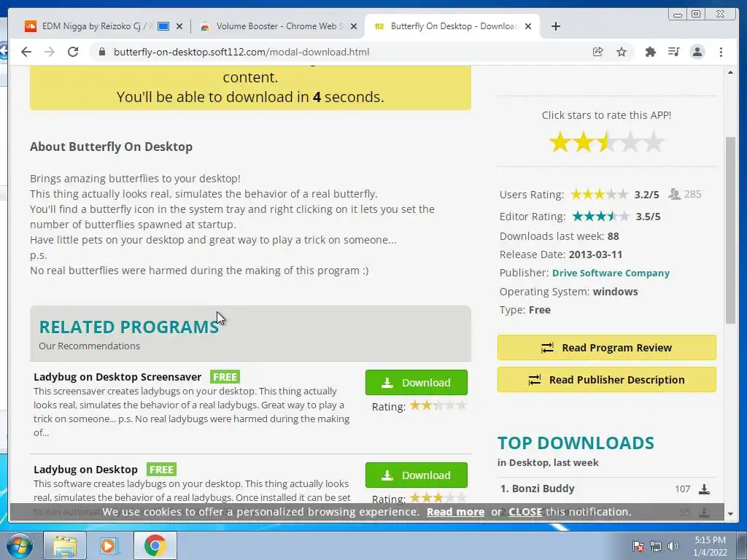Click CLOSE in the cookie notification
The image size is (747, 560).
click(x=525, y=512)
